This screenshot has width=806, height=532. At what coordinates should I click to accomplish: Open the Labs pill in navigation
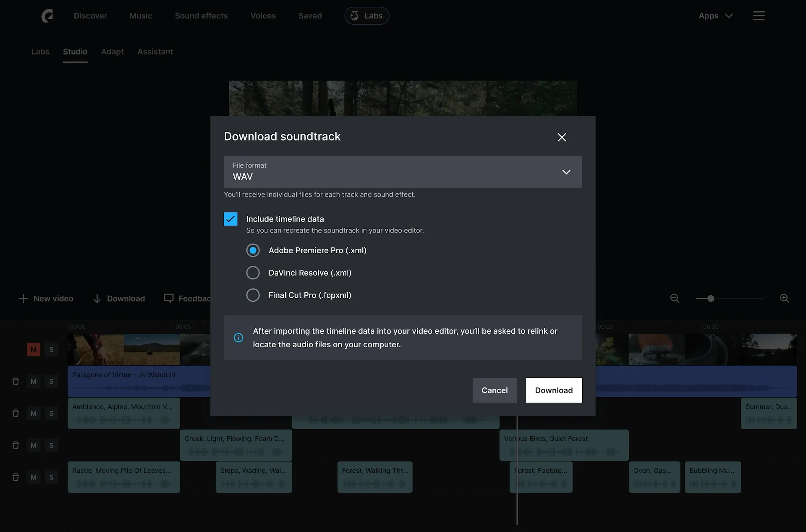pos(366,16)
